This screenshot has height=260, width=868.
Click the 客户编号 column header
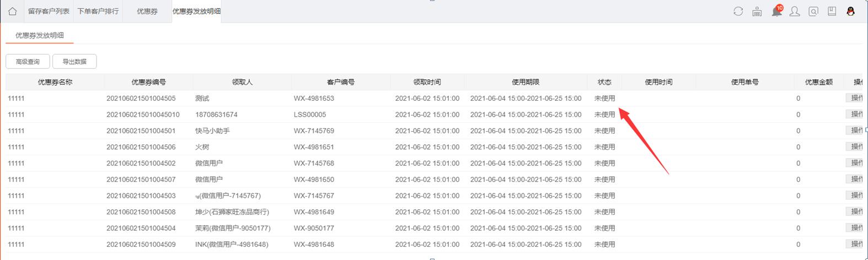341,82
